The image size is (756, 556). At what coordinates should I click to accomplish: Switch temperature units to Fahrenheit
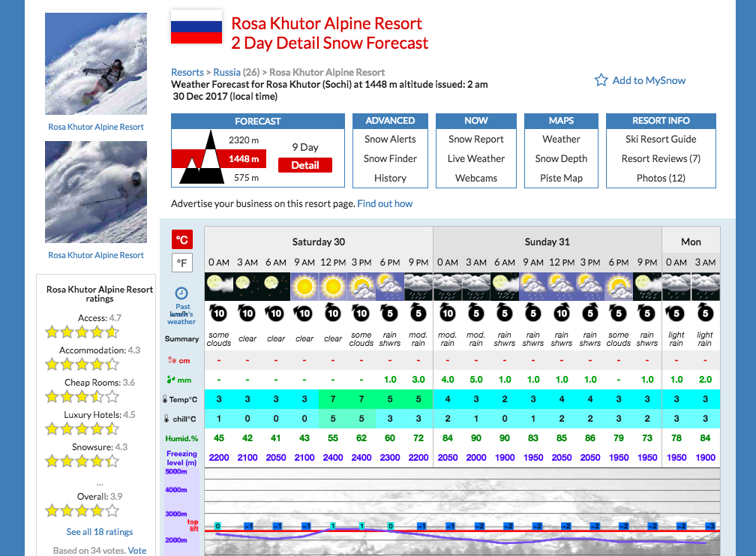click(x=182, y=263)
